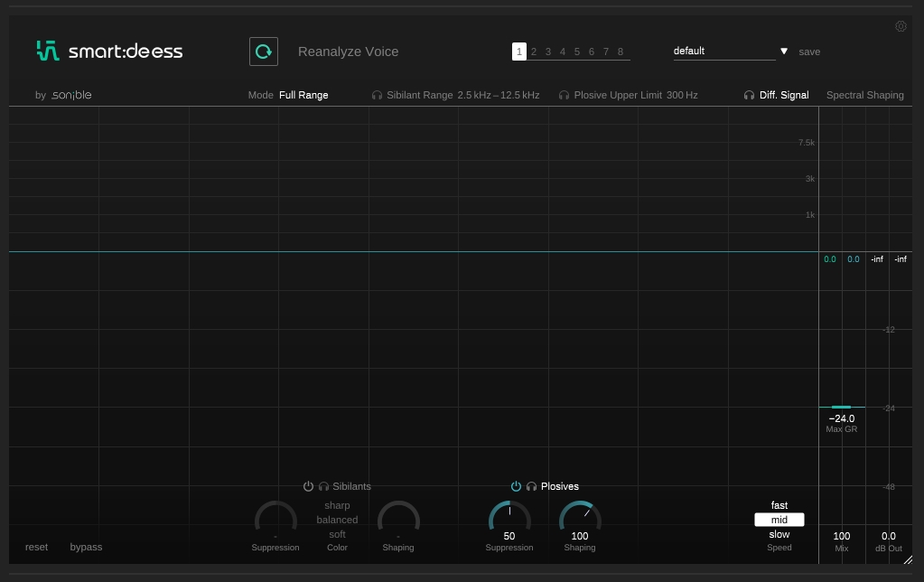Screen dimensions: 924x582
Task: Click the Mix value 100
Action: 842,536
